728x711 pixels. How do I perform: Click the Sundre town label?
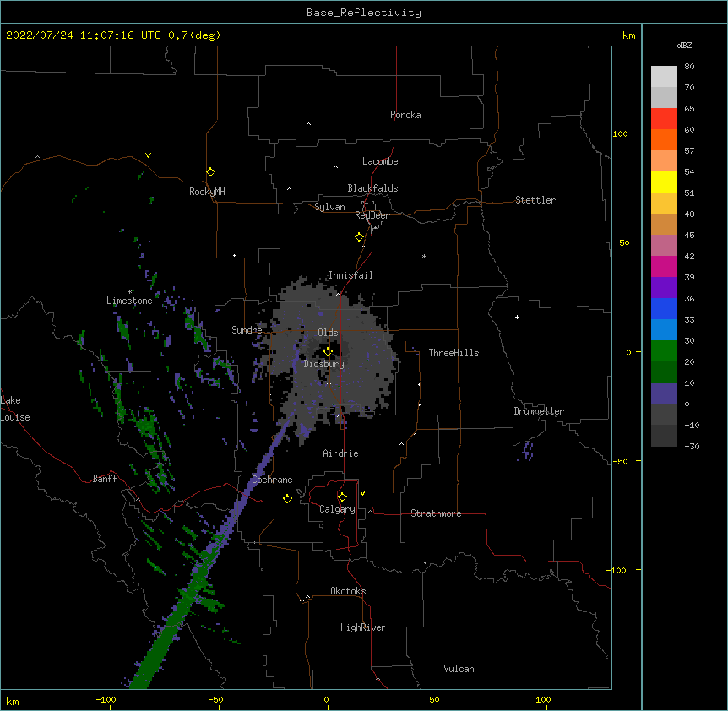coord(247,330)
